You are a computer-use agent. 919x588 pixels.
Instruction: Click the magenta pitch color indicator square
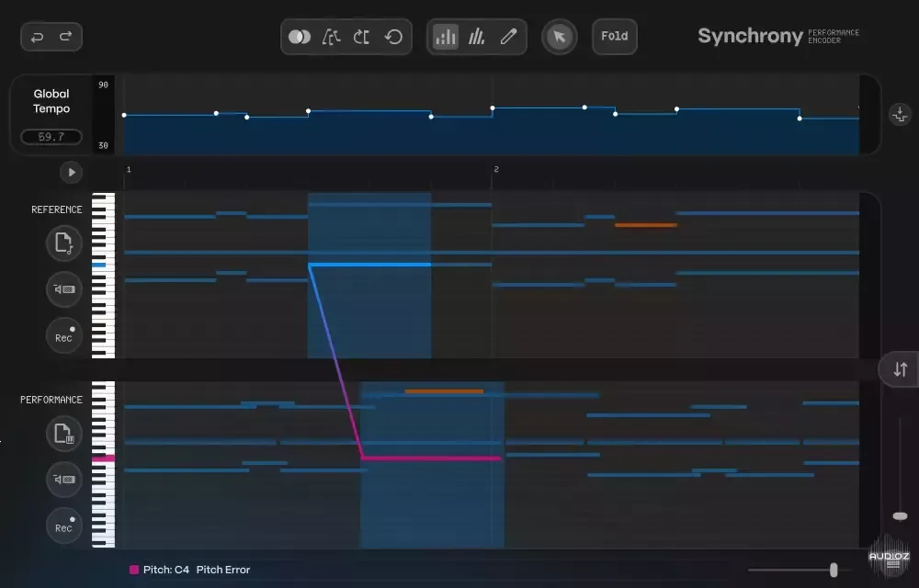tap(133, 570)
